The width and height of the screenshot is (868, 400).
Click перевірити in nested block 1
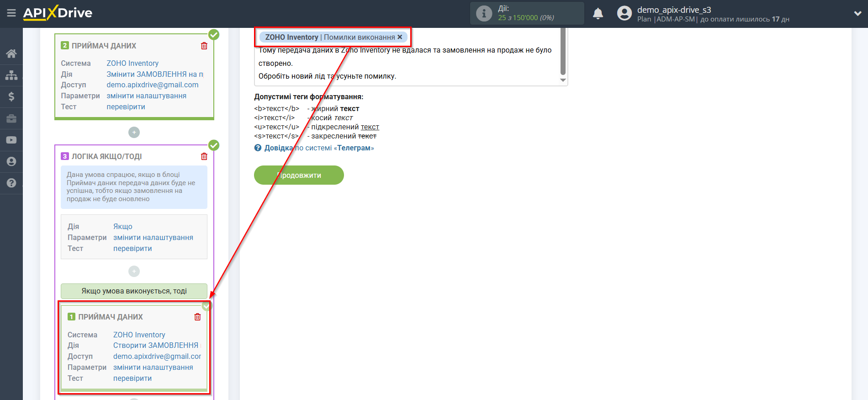click(132, 378)
